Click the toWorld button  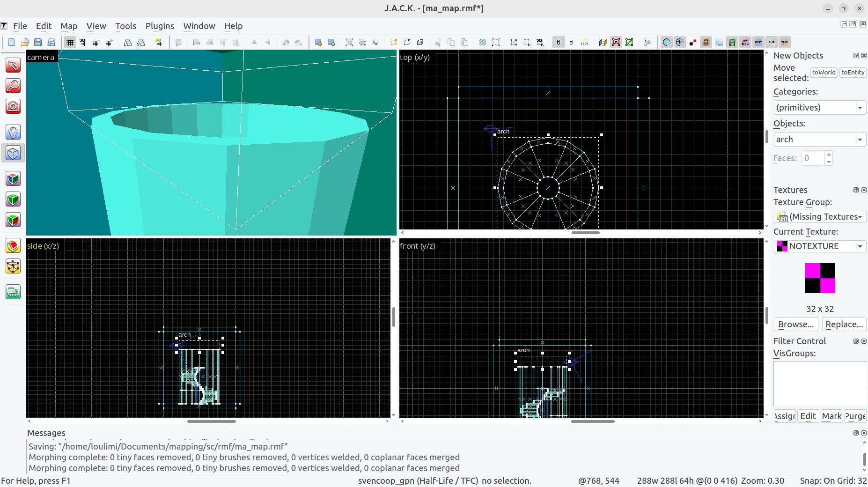coord(824,73)
